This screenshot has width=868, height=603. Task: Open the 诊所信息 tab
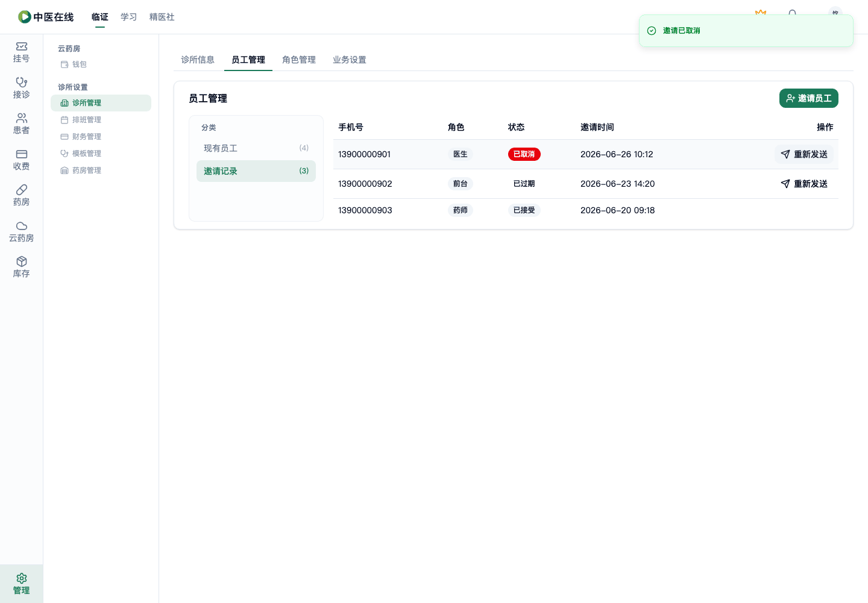(198, 60)
